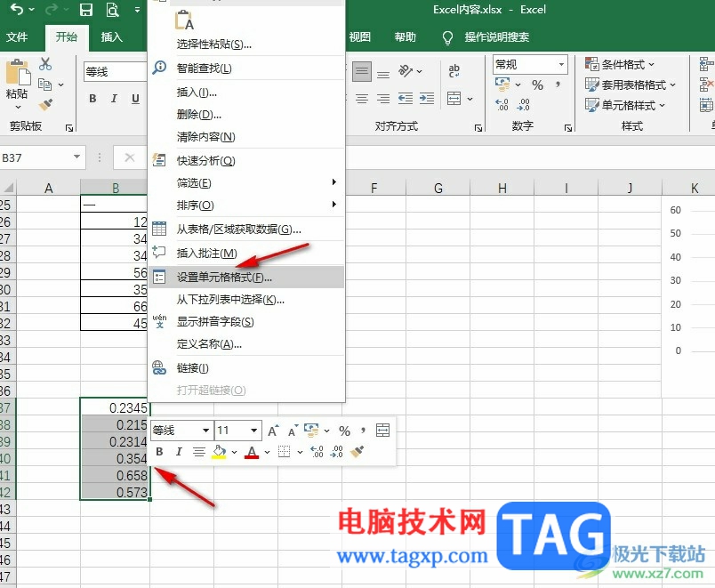
Task: Click Increase Decimal in mini toolbar
Action: tap(317, 452)
